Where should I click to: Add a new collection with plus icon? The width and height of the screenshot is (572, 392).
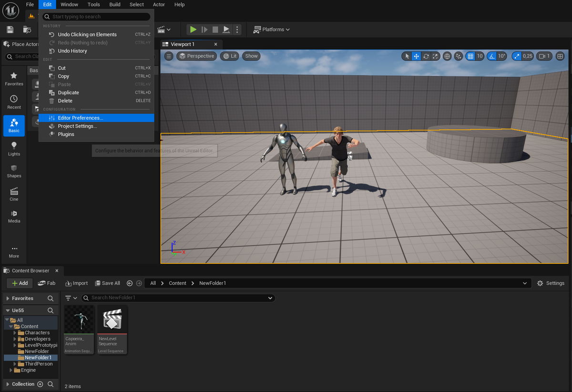tap(40, 384)
